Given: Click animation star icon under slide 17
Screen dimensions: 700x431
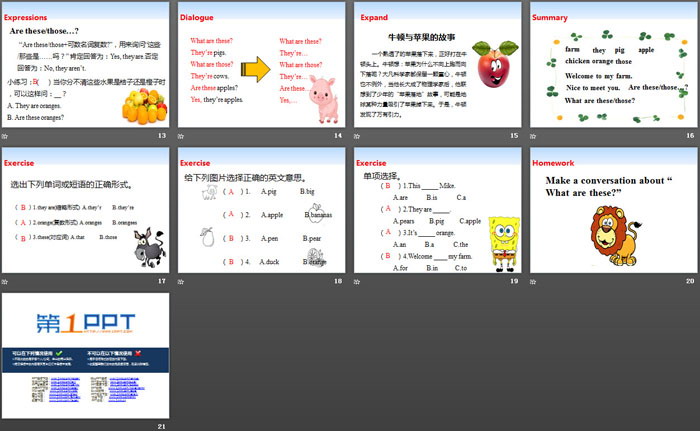Looking at the screenshot, I should point(4,281).
